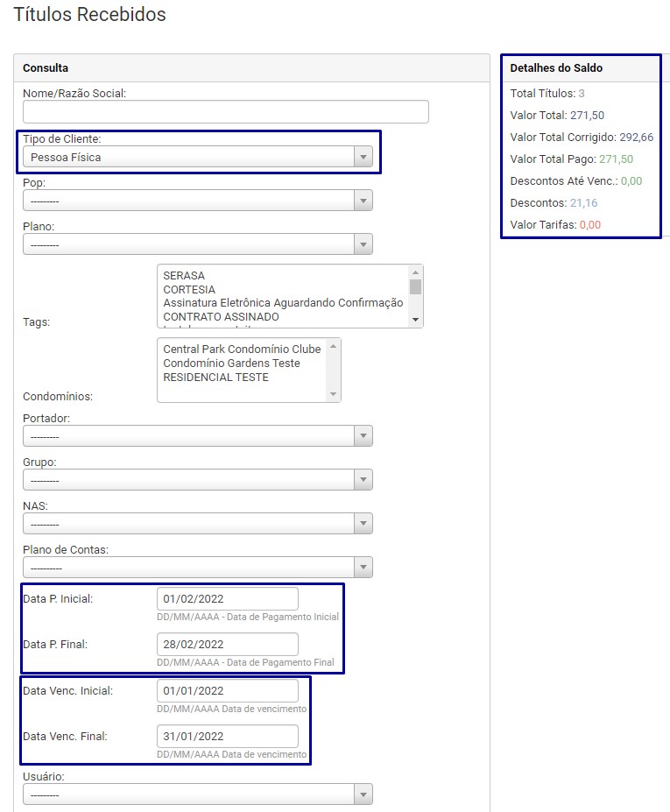The width and height of the screenshot is (670, 812).
Task: Pick Assinatura Eletrônica Aguardando Confirmação tag
Action: click(283, 303)
